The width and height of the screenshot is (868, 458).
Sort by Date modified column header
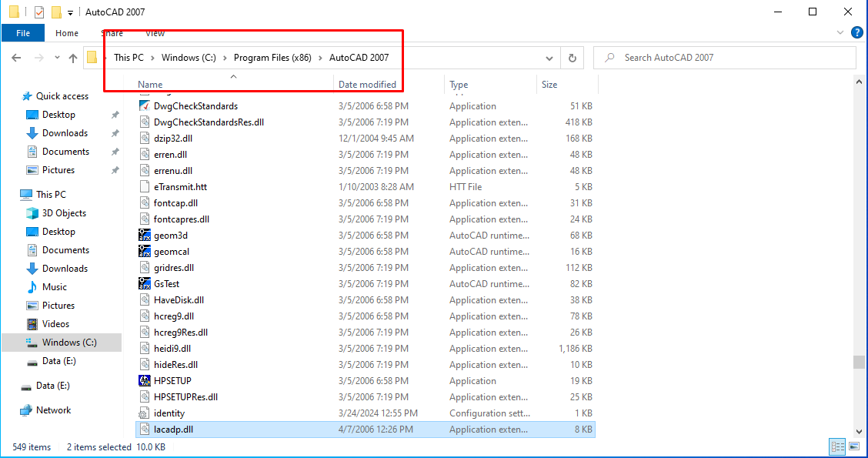[368, 85]
